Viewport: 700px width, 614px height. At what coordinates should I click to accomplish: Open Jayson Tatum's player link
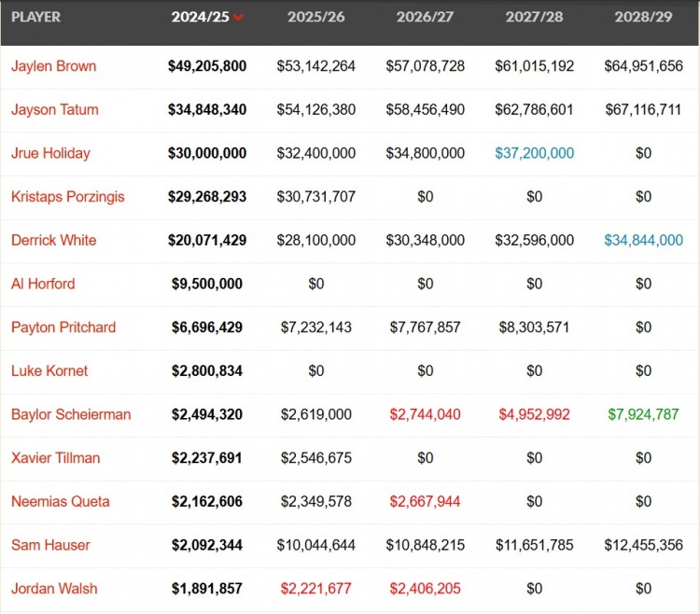tap(54, 109)
